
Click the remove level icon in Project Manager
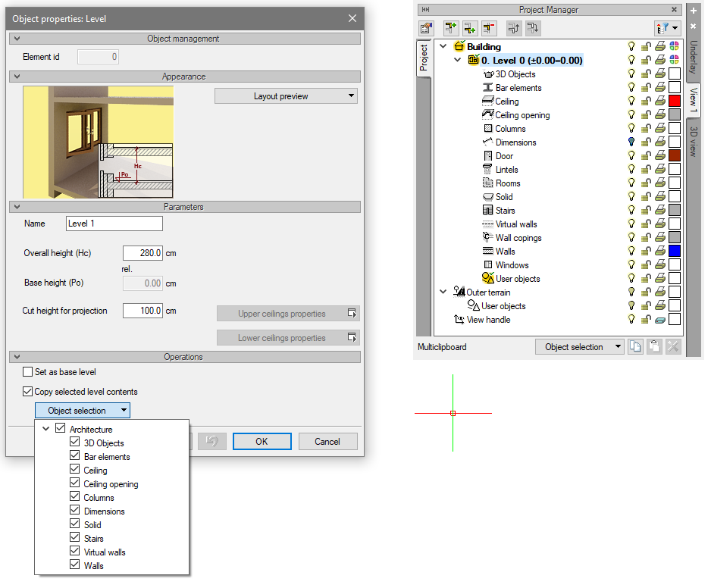(x=489, y=28)
